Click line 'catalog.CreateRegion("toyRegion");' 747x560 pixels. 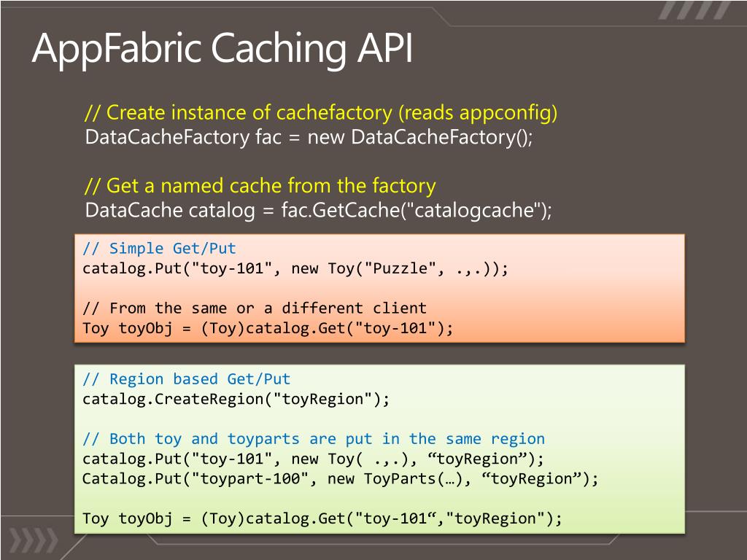(236, 399)
